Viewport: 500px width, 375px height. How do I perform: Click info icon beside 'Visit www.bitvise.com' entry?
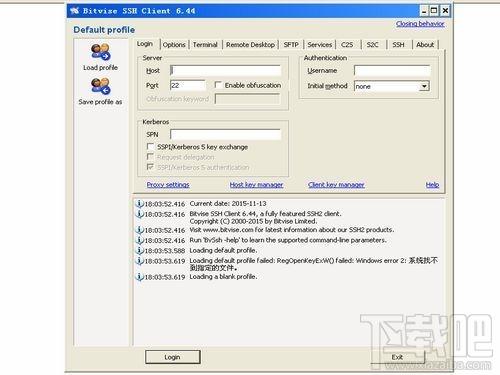coord(139,230)
